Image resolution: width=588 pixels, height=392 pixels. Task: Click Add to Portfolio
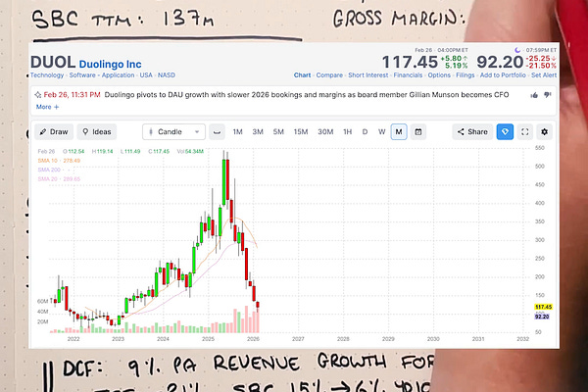click(x=503, y=75)
